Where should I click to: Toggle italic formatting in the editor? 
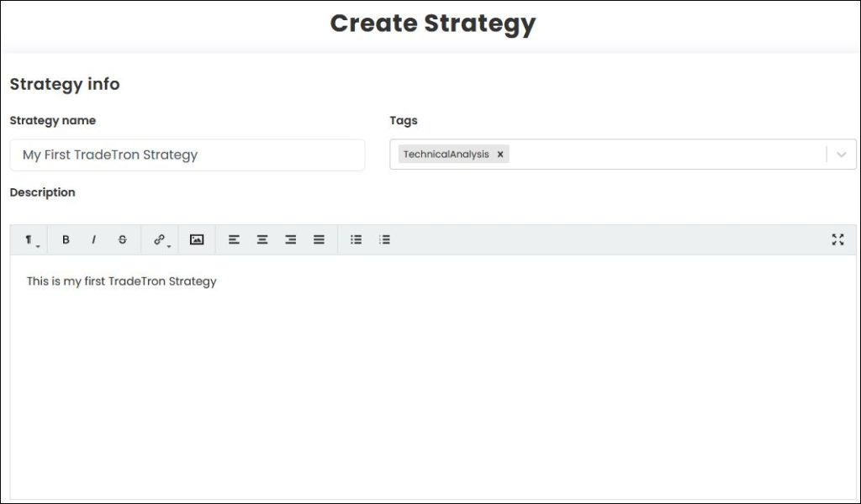94,240
